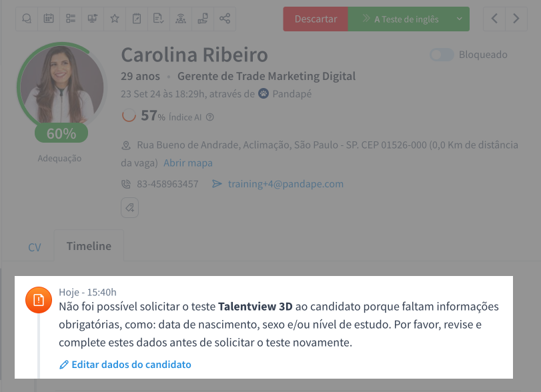Click the share icon in toolbar
The width and height of the screenshot is (541, 392).
pyautogui.click(x=225, y=19)
